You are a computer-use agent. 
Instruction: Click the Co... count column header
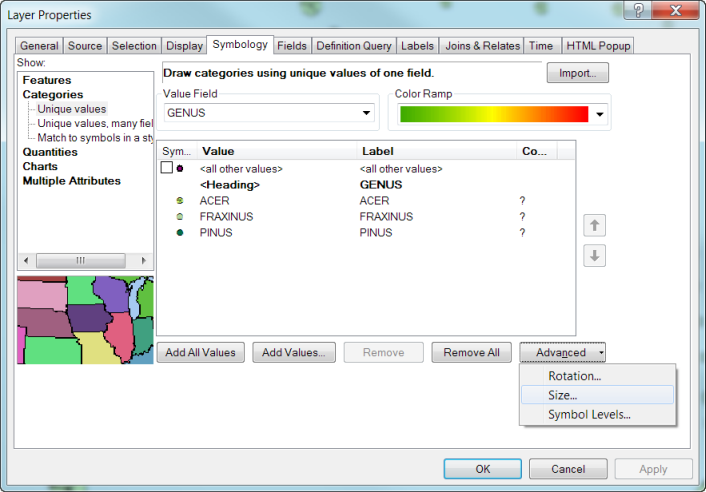537,151
